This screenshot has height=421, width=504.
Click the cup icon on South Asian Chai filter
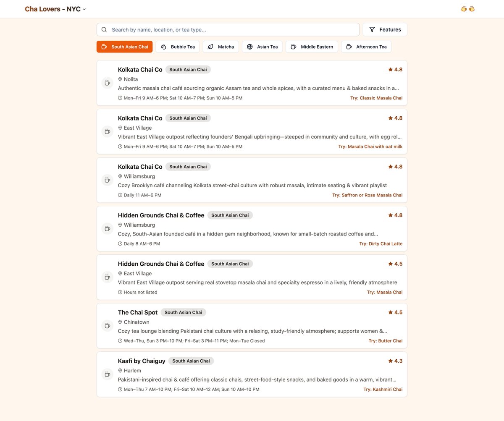click(104, 47)
